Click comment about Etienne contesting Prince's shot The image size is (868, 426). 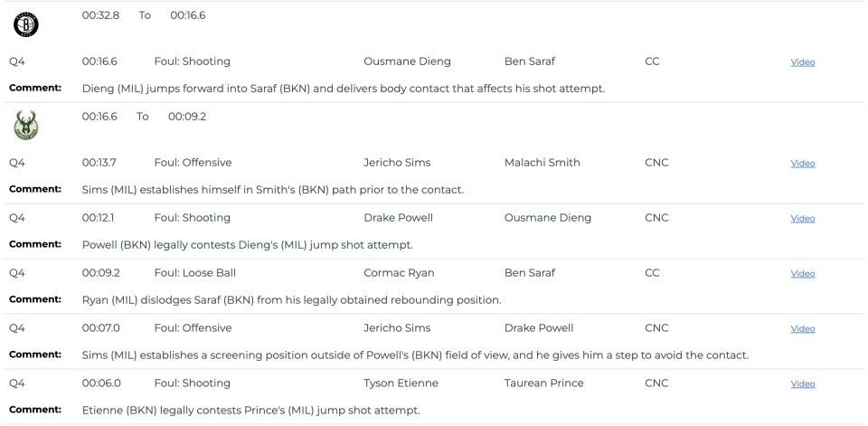point(250,410)
